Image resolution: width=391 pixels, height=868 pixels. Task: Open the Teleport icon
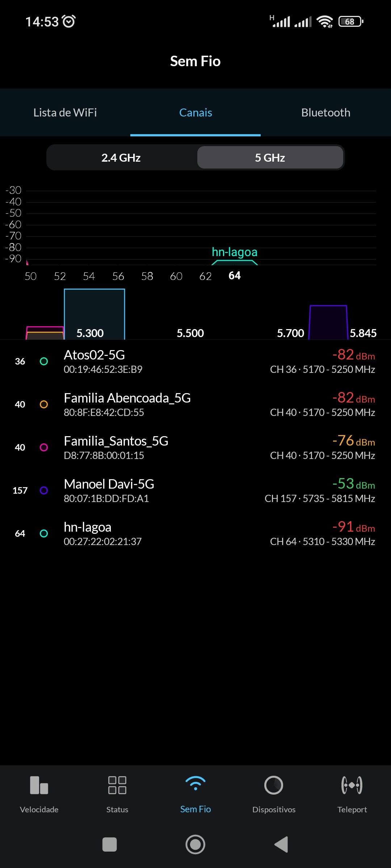click(x=352, y=786)
